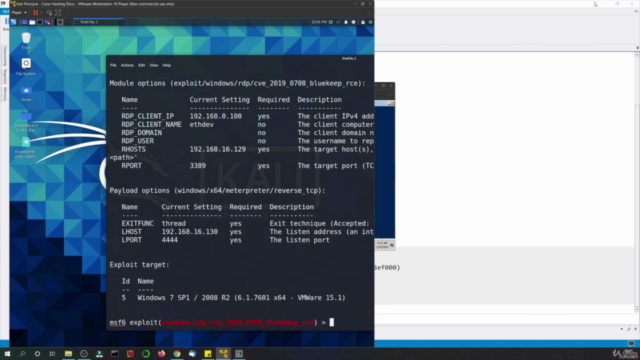Open the Trash desktop icon
Screen dimensions: 640x360
coord(26,40)
